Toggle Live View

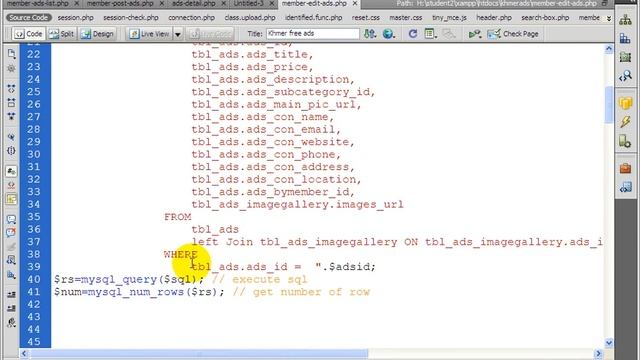click(149, 34)
